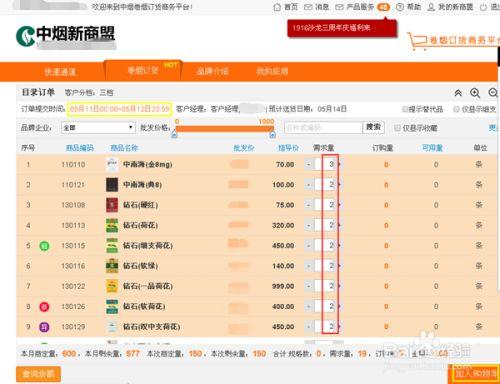Click product image for item 130108
Viewport: 500px width, 384px height.
tap(112, 205)
